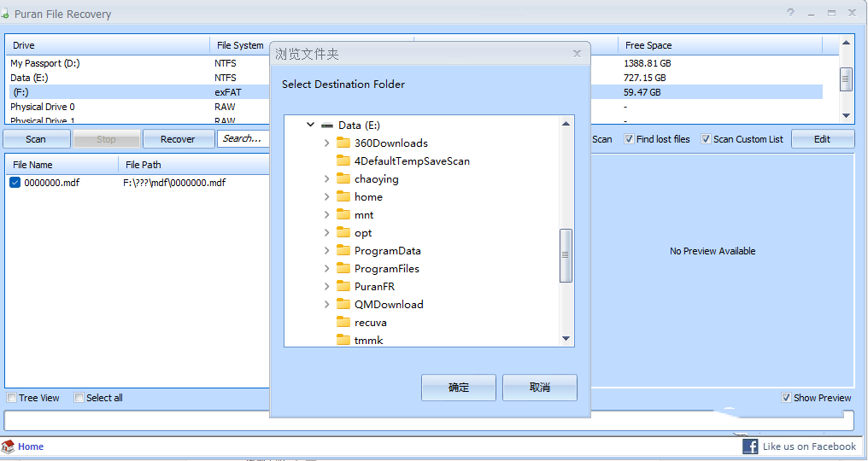Click folder tree scroll up arrow
Screen dimensions: 868x461
click(566, 124)
